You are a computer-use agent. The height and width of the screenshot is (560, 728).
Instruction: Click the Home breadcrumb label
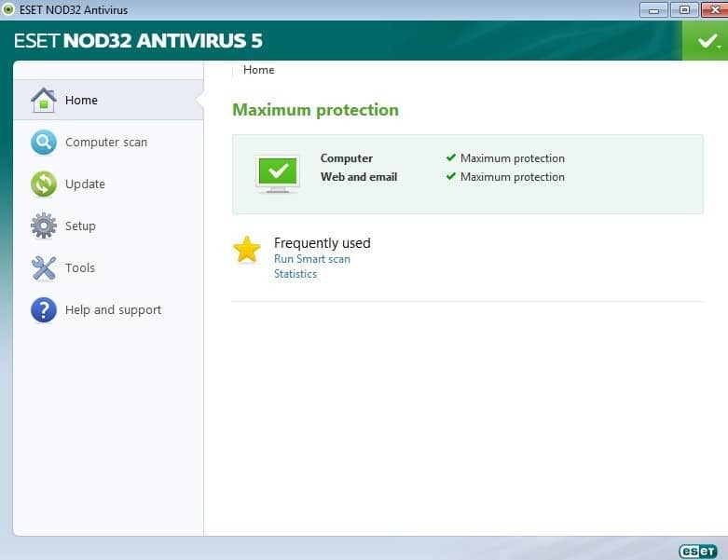click(x=258, y=70)
